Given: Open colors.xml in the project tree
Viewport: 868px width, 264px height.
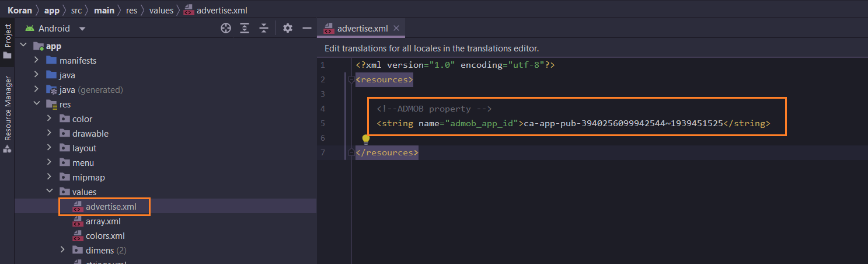Looking at the screenshot, I should (x=104, y=236).
